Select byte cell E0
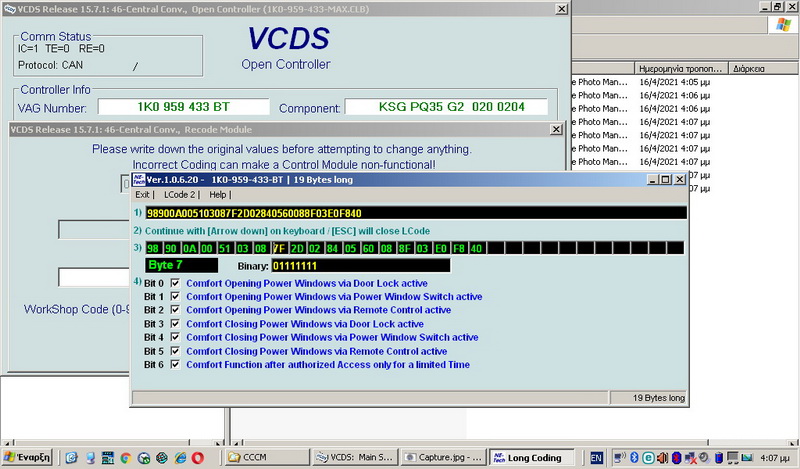The width and height of the screenshot is (800, 469). pyautogui.click(x=440, y=248)
